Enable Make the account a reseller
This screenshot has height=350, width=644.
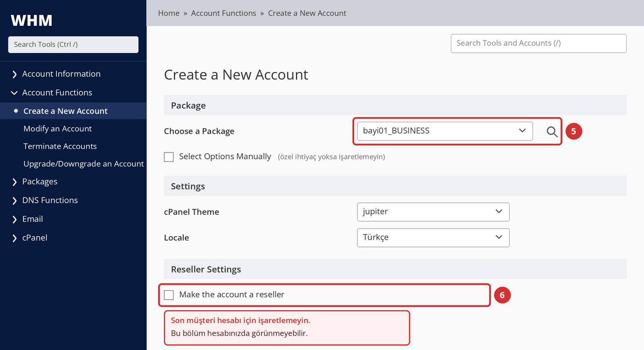pos(169,295)
